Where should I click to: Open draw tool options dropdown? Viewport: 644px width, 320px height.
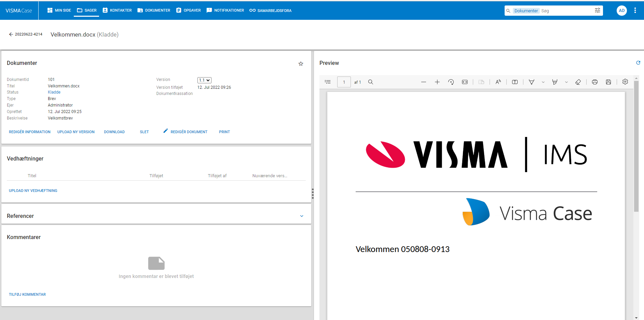point(543,82)
